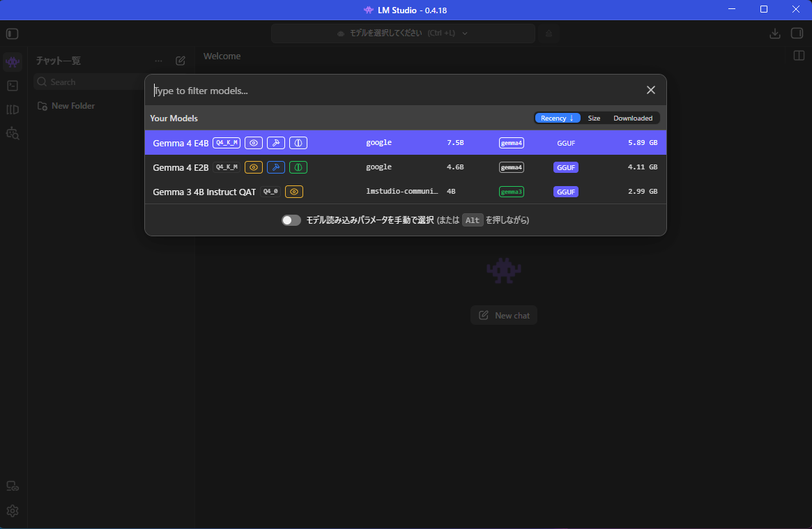Click the Welcome tab title
The width and height of the screenshot is (812, 529).
222,56
